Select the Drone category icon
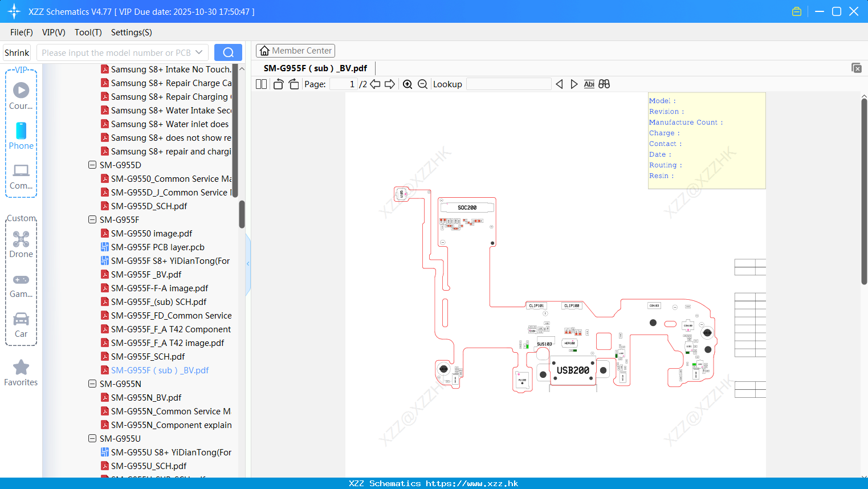 pos(21,244)
